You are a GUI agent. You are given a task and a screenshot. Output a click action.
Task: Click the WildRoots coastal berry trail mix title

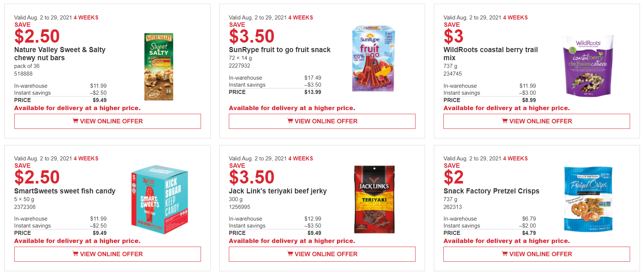pyautogui.click(x=490, y=54)
